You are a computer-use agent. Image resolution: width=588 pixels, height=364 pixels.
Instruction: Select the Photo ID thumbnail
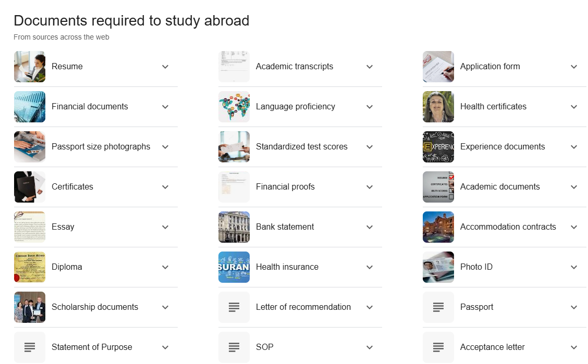click(438, 267)
